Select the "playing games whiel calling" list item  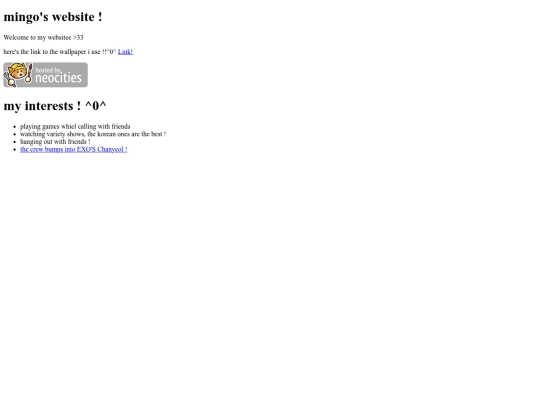click(75, 126)
